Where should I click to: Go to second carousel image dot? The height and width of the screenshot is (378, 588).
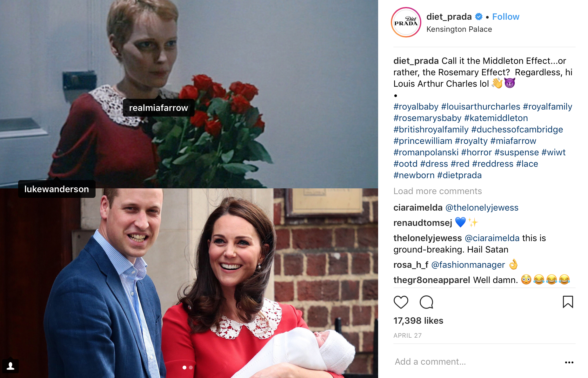pyautogui.click(x=191, y=368)
